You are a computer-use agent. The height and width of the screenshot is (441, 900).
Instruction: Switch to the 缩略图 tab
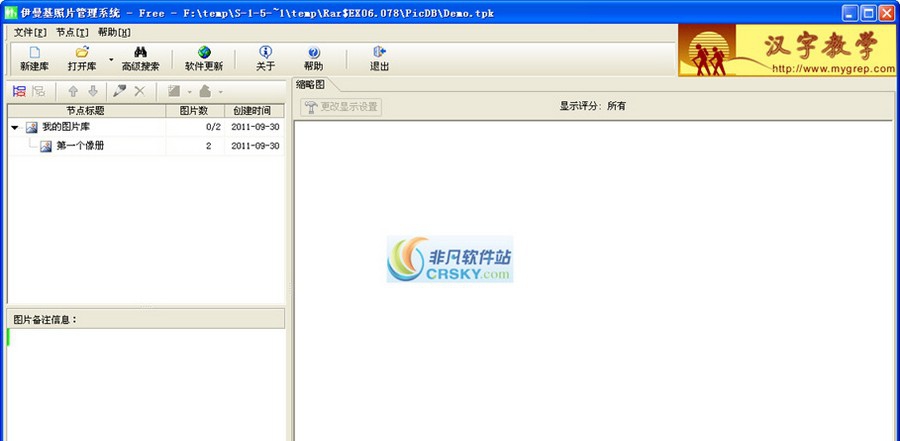[x=311, y=84]
